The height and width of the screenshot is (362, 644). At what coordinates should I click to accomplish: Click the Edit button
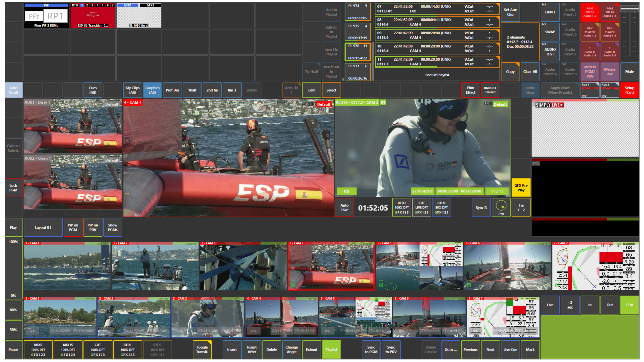click(x=311, y=90)
